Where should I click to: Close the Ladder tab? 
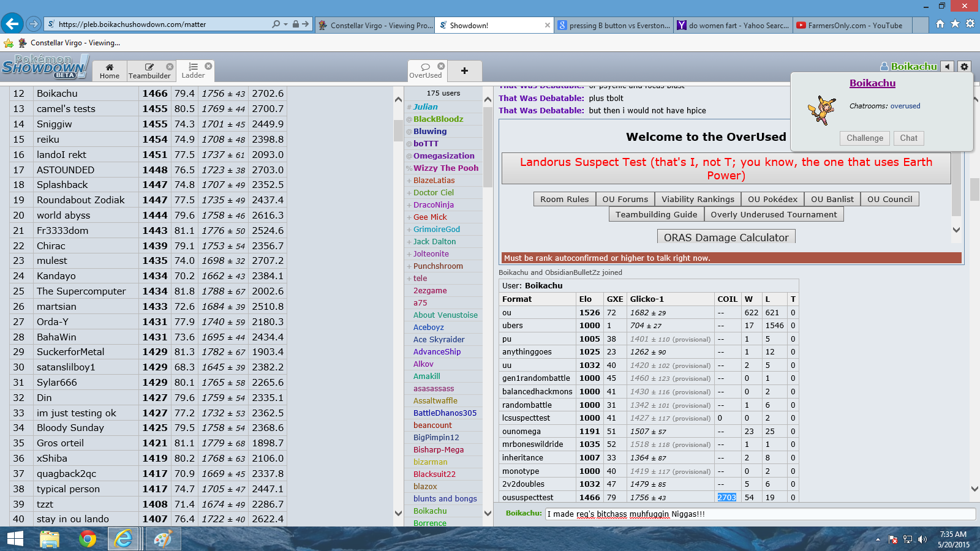click(x=208, y=66)
